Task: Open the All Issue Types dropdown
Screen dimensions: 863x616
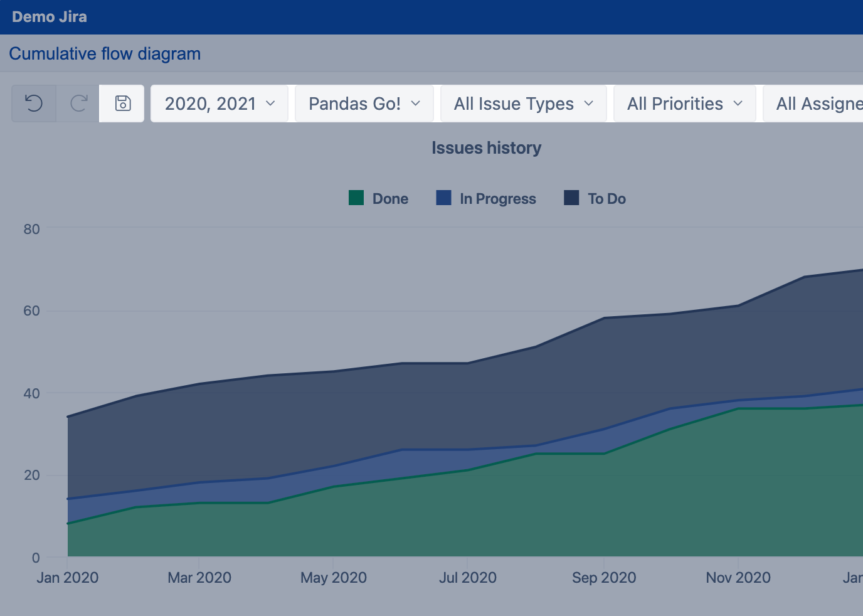Action: pos(523,104)
